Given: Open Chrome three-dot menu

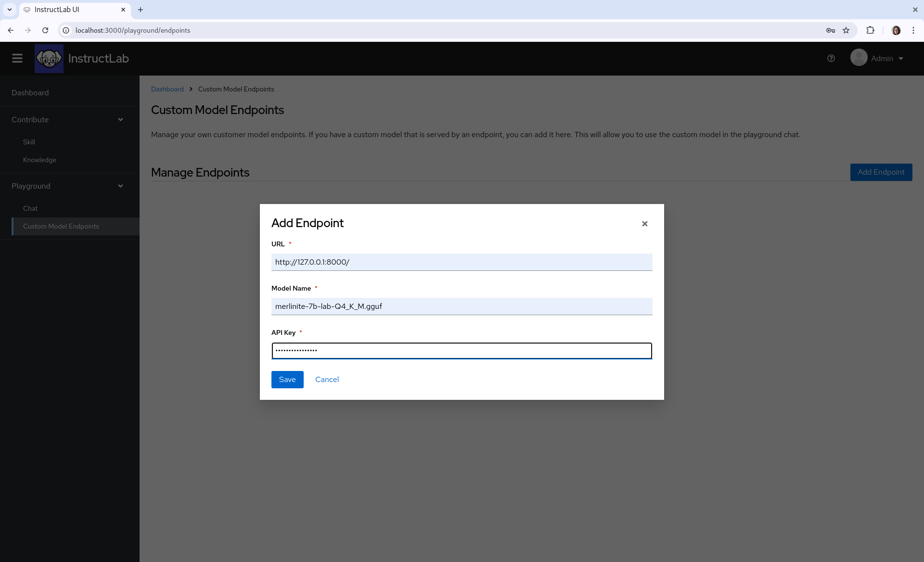Looking at the screenshot, I should 913,30.
